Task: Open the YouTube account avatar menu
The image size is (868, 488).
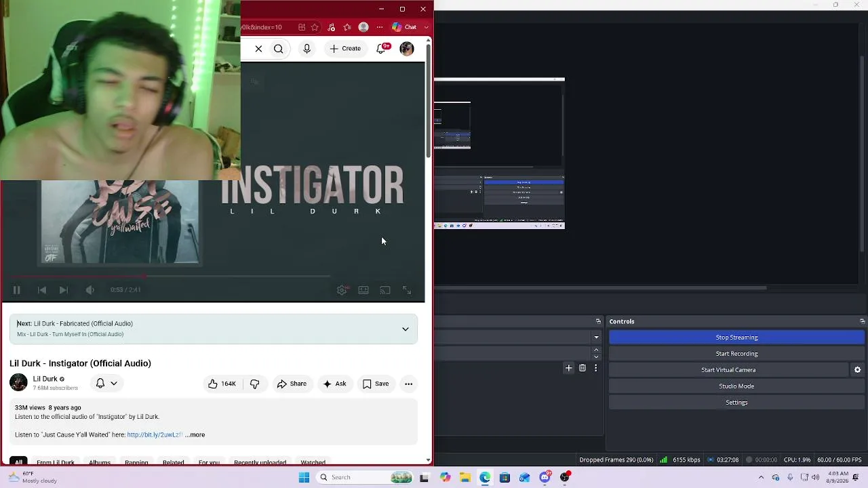Action: pos(407,49)
